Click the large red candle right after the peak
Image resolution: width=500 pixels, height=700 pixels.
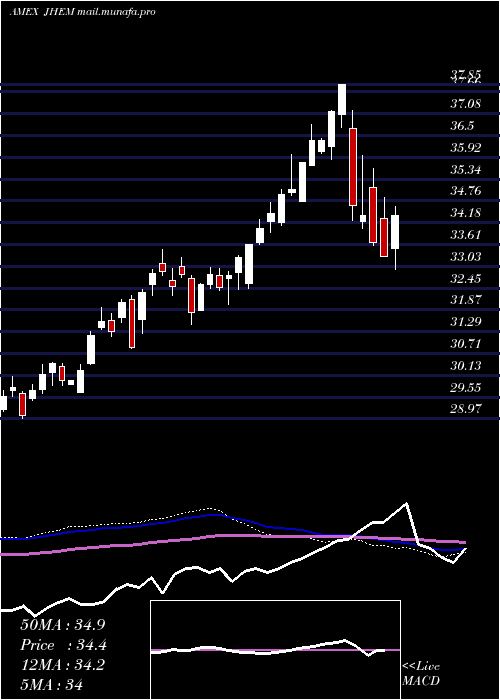353,167
